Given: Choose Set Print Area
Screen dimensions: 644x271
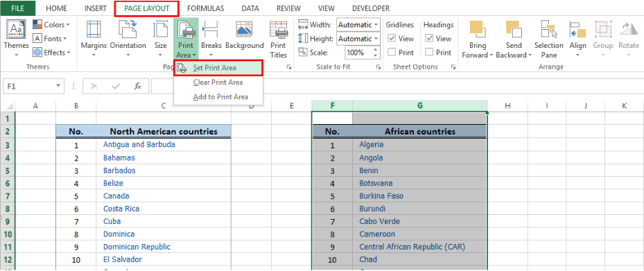Looking at the screenshot, I should click(x=218, y=68).
